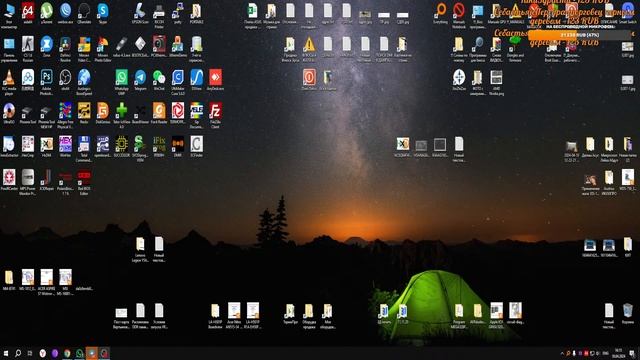Select the Foxit Reader shortcut
Image resolution: width=640 pixels, height=360 pixels.
159,111
